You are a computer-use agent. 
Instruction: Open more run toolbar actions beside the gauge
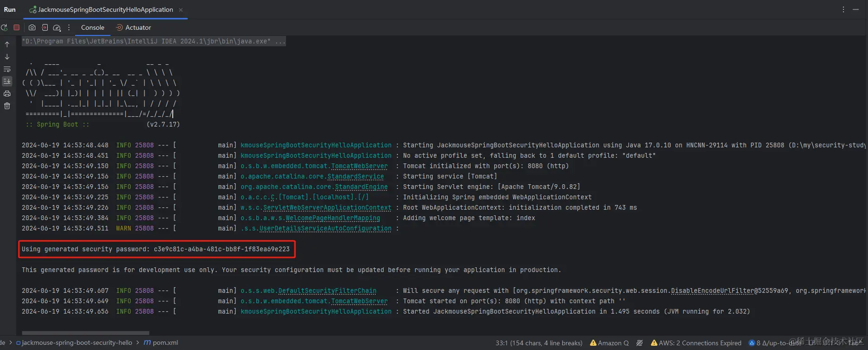(x=69, y=27)
